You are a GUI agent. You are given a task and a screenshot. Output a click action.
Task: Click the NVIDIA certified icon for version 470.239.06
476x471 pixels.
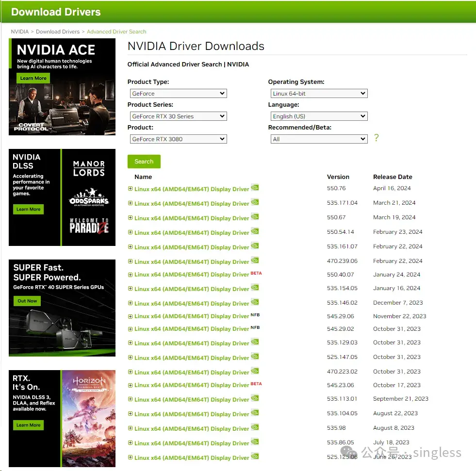[255, 260]
